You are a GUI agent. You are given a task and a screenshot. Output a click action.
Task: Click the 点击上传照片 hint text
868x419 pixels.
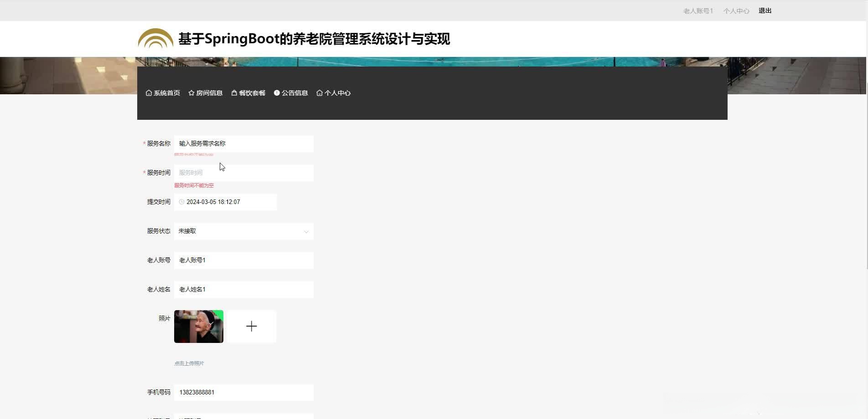click(189, 363)
